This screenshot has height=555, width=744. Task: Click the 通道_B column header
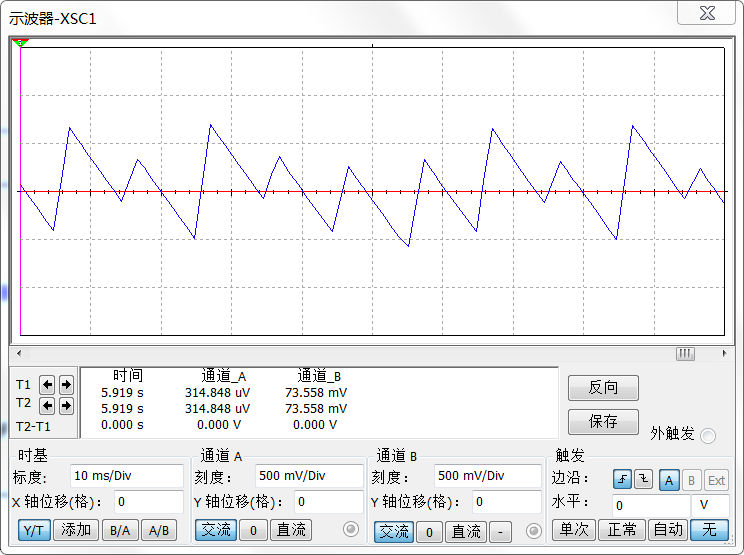319,376
